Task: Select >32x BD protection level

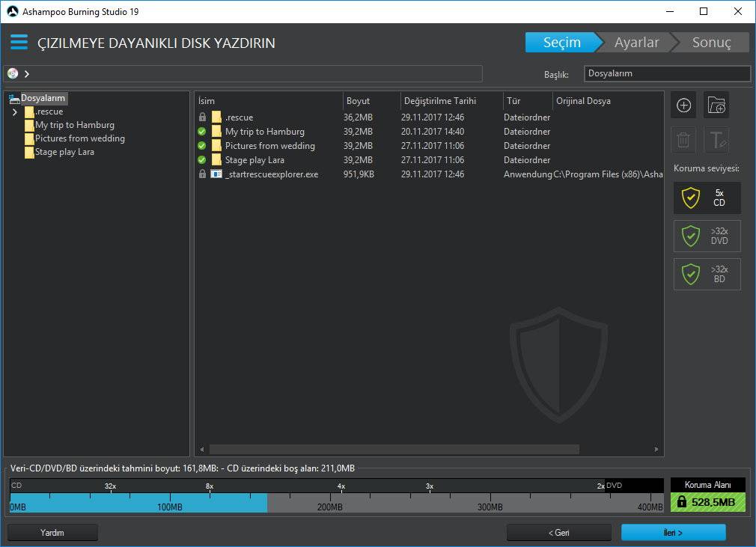Action: (x=707, y=275)
